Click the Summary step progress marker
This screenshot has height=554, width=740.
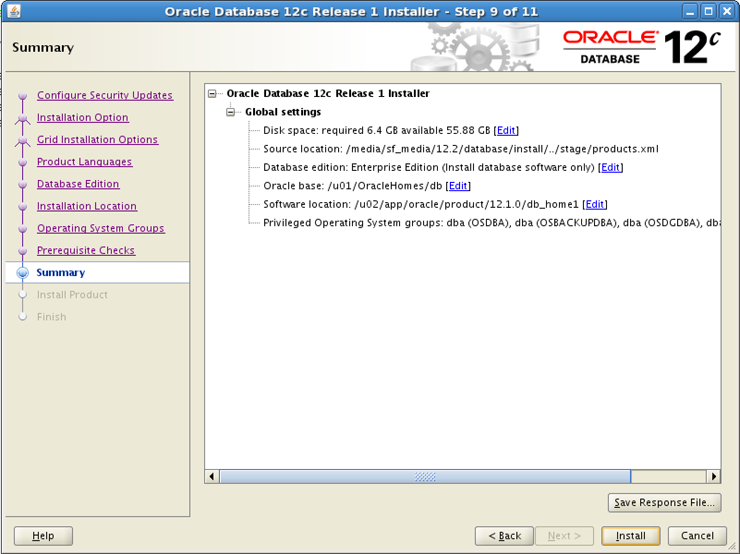tap(23, 273)
